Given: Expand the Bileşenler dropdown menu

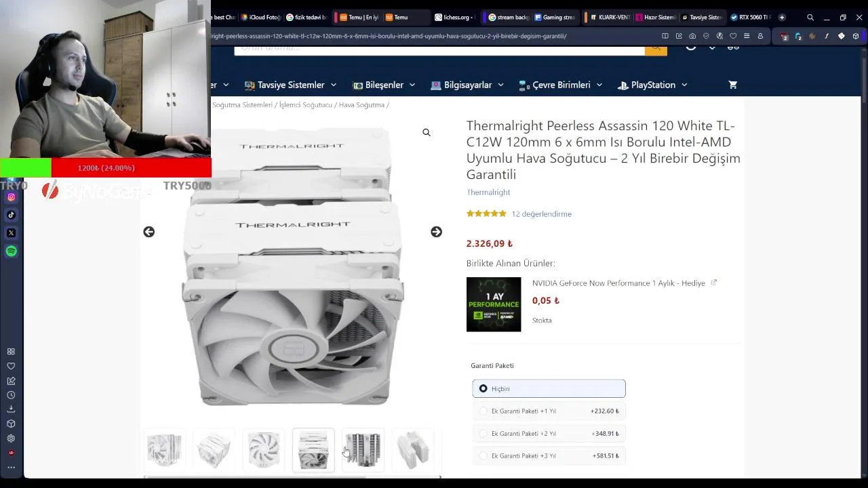Looking at the screenshot, I should [384, 85].
